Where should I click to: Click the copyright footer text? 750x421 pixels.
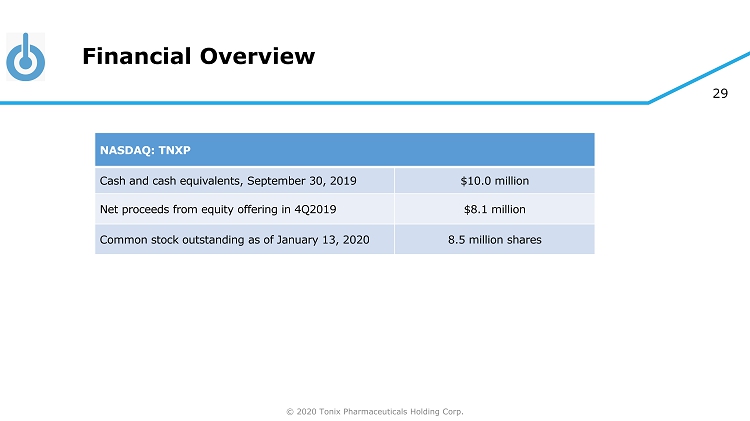pos(375,411)
